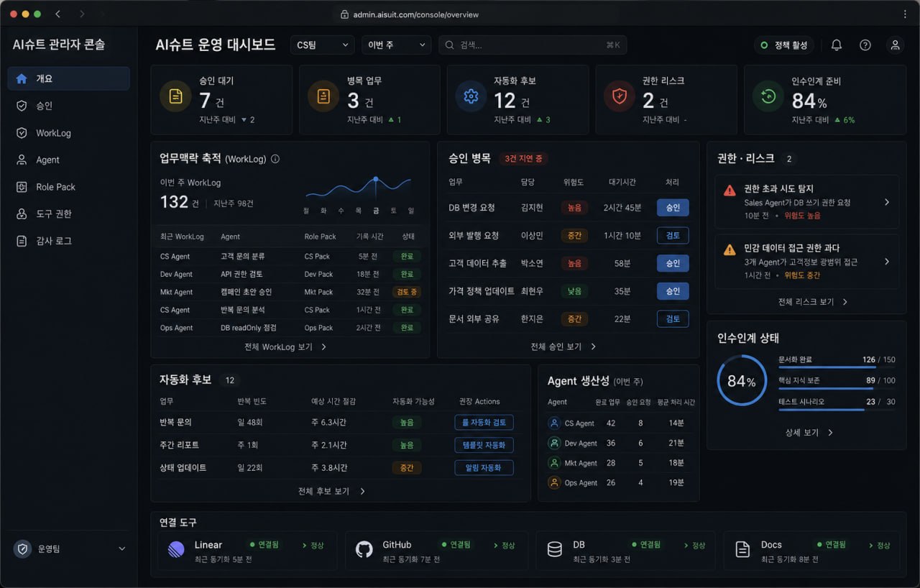The width and height of the screenshot is (920, 588).
Task: Click the GitHub logo icon
Action: coord(364,550)
